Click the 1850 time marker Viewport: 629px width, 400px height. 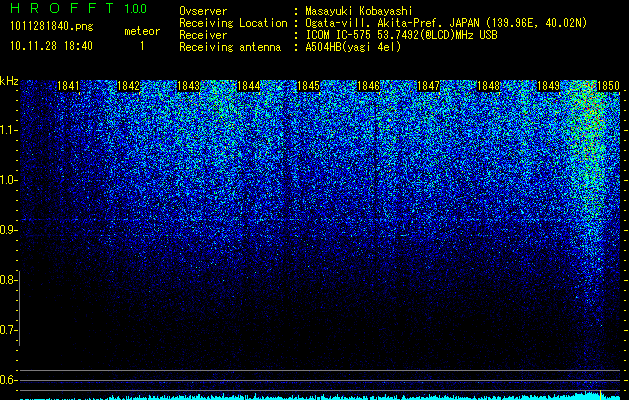click(608, 86)
